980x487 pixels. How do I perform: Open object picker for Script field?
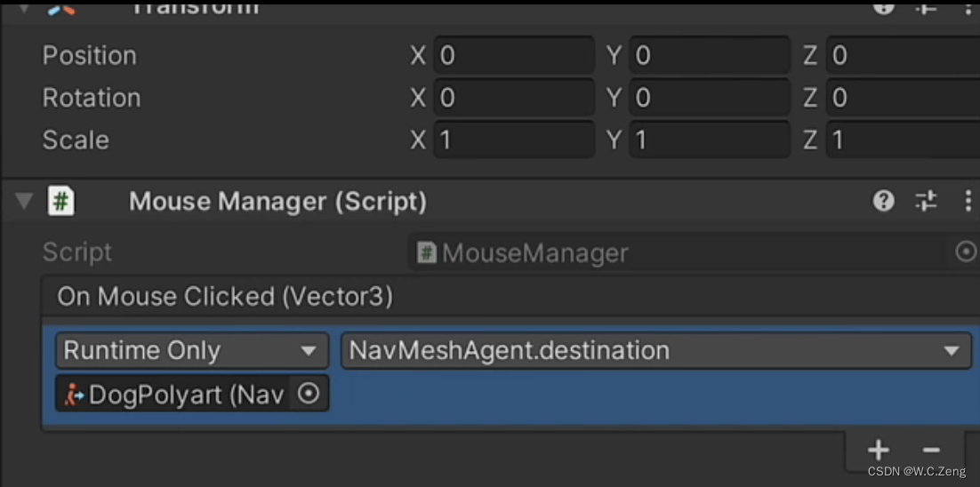click(x=965, y=252)
